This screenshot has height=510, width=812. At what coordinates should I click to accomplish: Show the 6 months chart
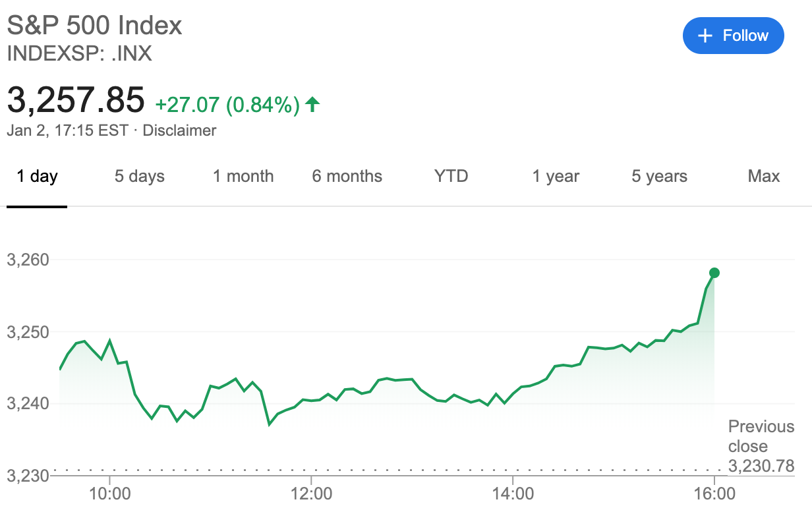(x=347, y=176)
